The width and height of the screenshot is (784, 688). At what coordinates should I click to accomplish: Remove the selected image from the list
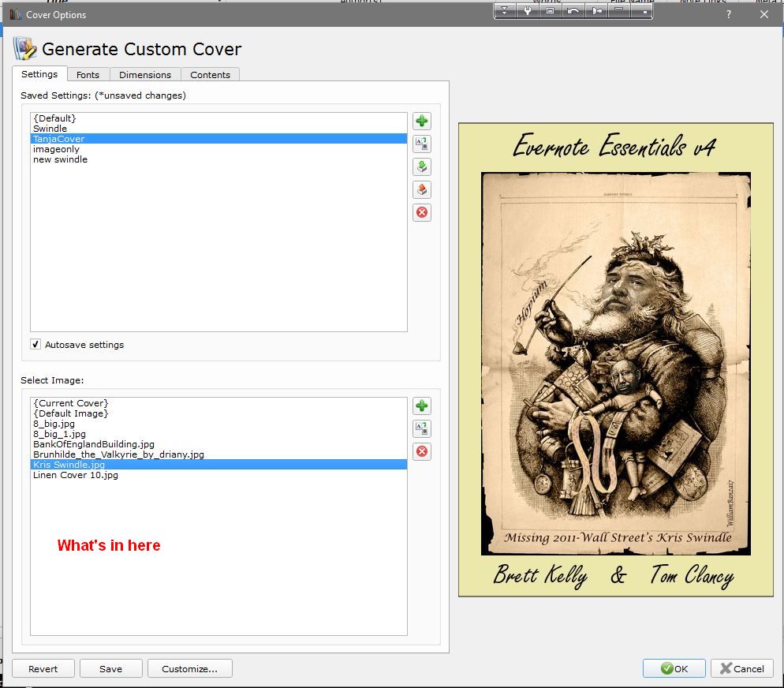coord(421,451)
